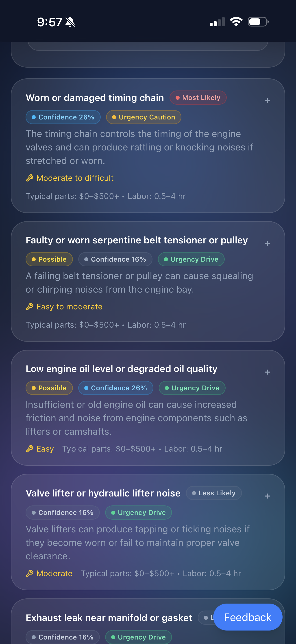The image size is (296, 644).
Task: Tap the Wi-Fi icon in the status bar
Action: pos(236,22)
